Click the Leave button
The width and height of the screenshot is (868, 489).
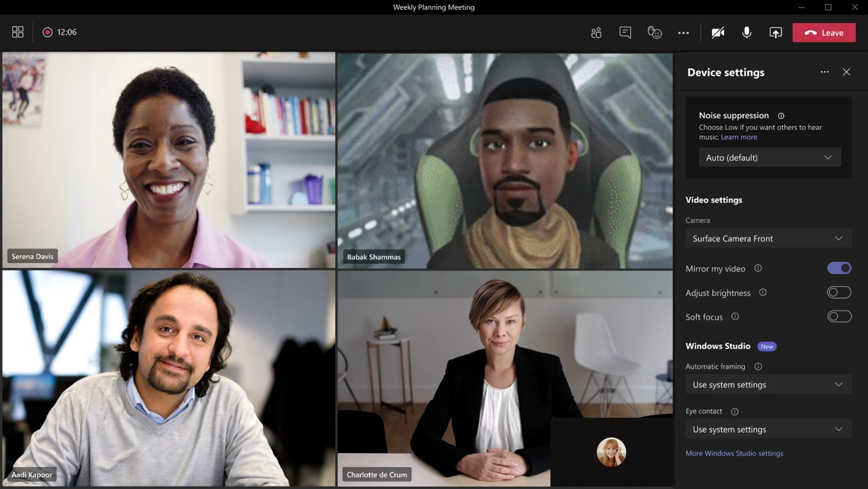click(824, 32)
